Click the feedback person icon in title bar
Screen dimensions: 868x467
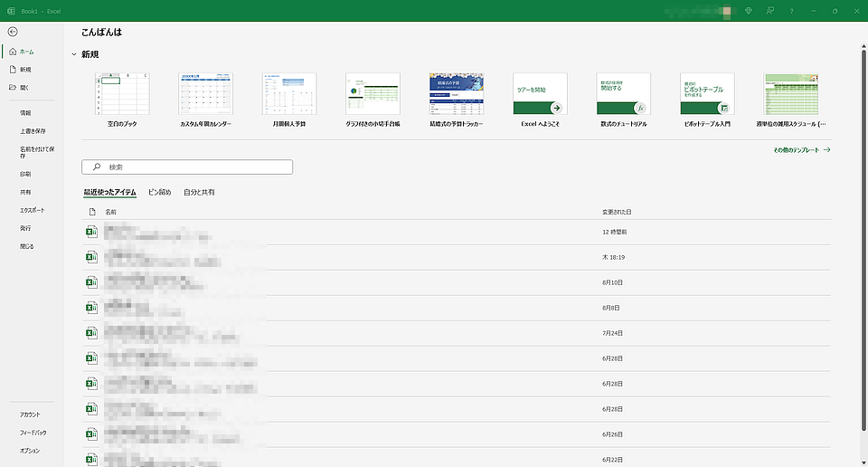click(x=769, y=11)
